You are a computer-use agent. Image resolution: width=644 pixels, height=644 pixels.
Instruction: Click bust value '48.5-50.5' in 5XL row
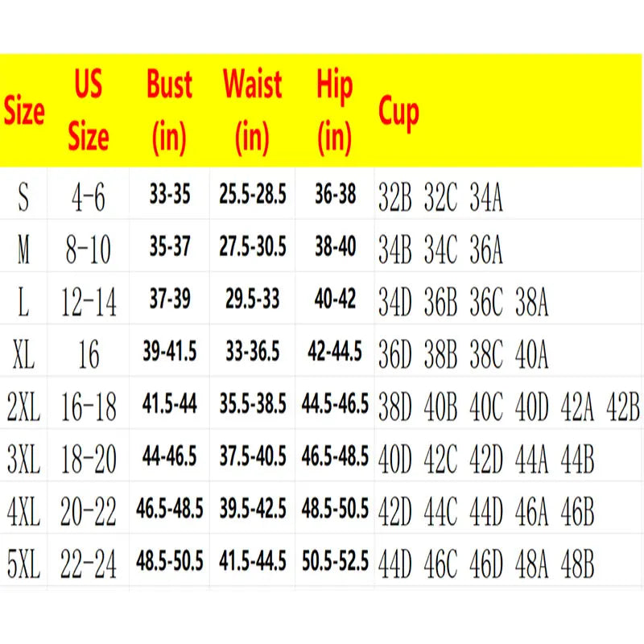170,561
